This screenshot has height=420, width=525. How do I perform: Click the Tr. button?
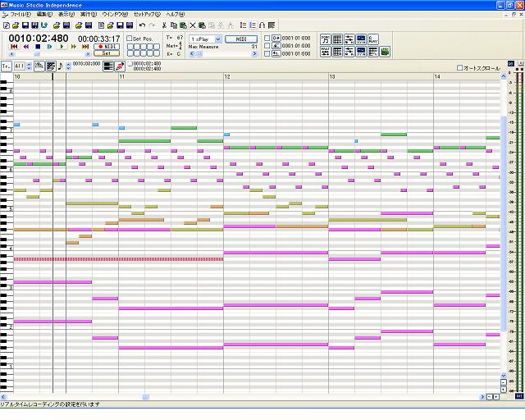coord(7,66)
